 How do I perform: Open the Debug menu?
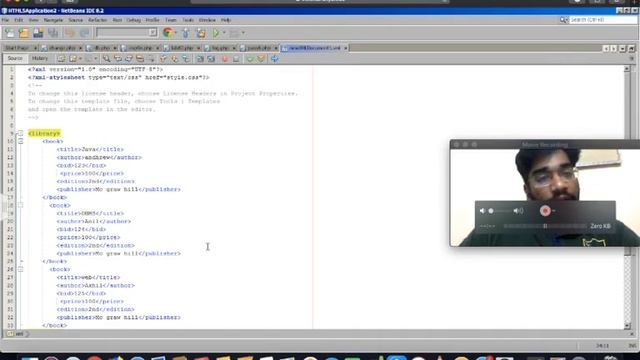click(x=133, y=20)
